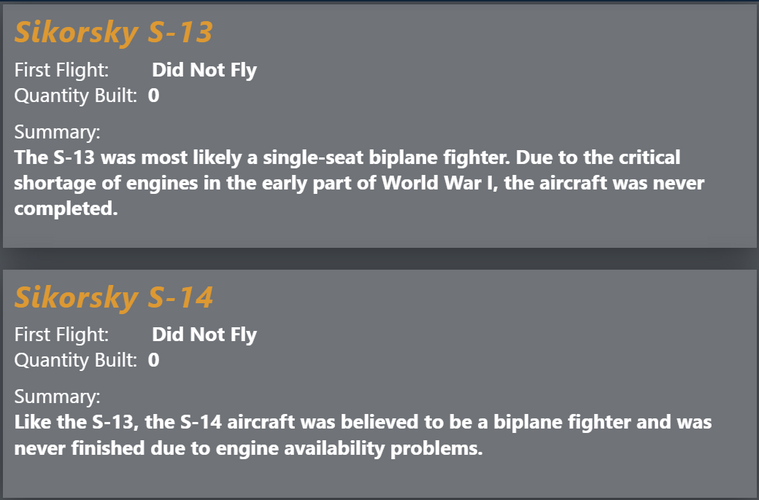Click the S-13 quantity value 0
759x500 pixels.
pyautogui.click(x=153, y=95)
